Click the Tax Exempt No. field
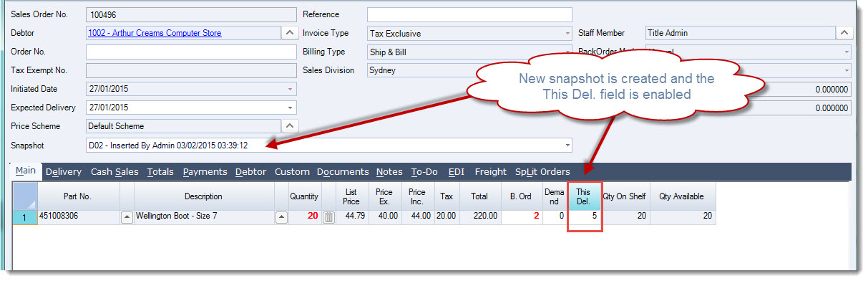868x281 pixels. (191, 70)
